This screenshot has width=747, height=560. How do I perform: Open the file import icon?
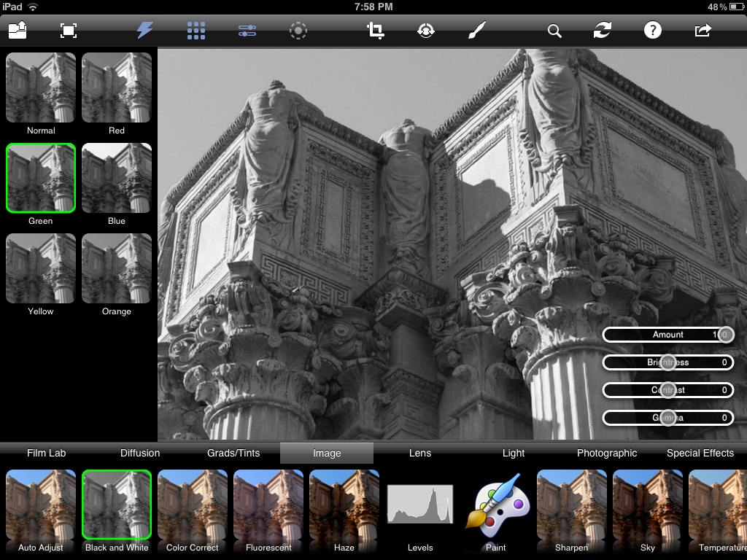18,31
